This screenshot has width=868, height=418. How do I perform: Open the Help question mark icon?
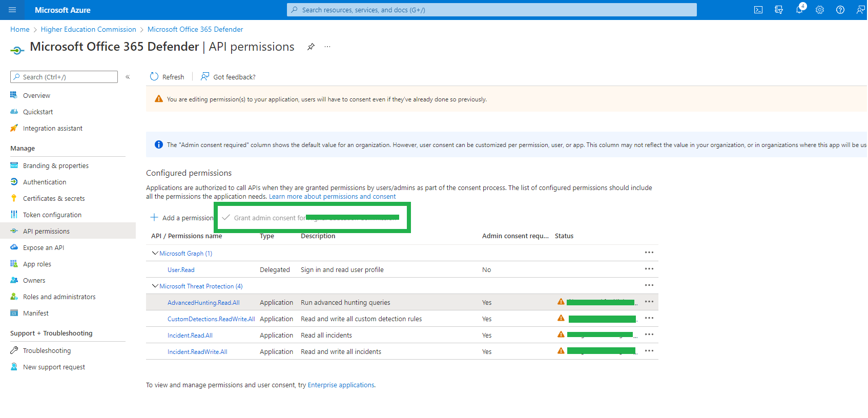click(840, 10)
